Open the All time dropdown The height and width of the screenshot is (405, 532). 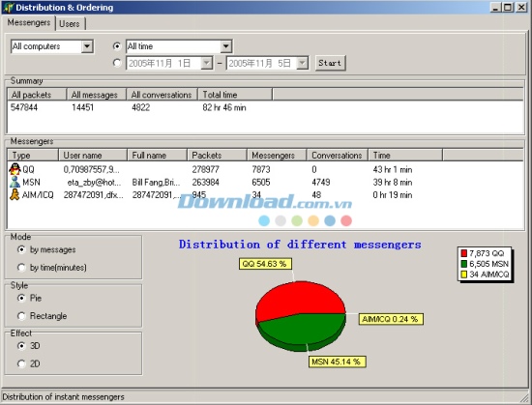pos(225,46)
